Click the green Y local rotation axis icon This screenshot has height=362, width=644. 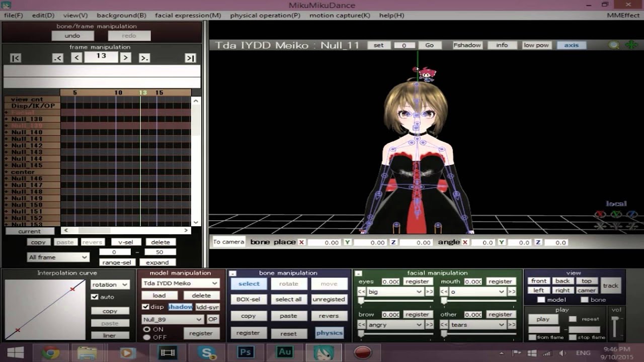pos(616,215)
